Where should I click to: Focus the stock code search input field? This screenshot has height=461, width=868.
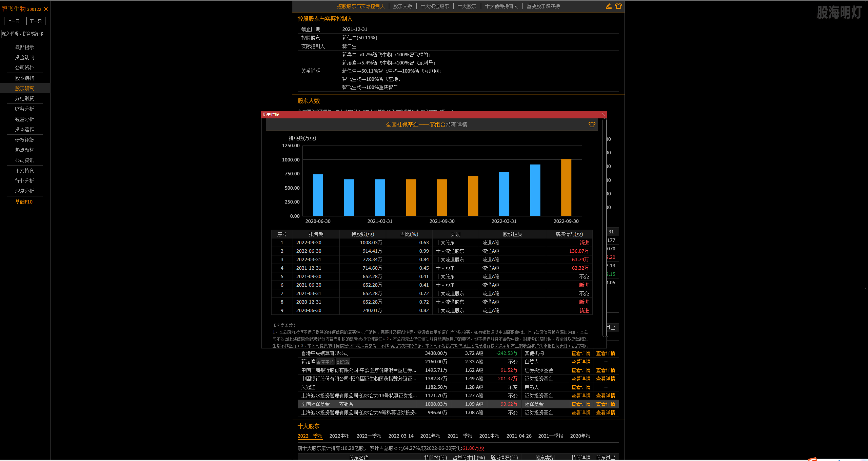24,34
